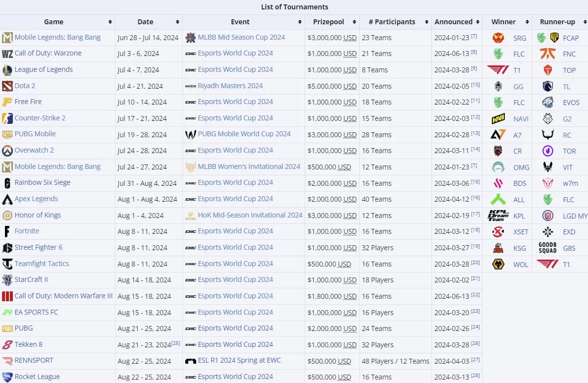Viewport: 588px width, 383px height.
Task: Click the ESL R1 event icon
Action: [191, 361]
